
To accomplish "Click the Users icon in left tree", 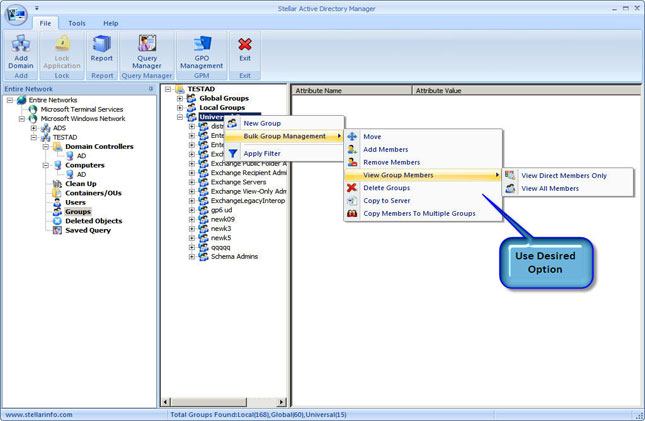I will pyautogui.click(x=57, y=202).
